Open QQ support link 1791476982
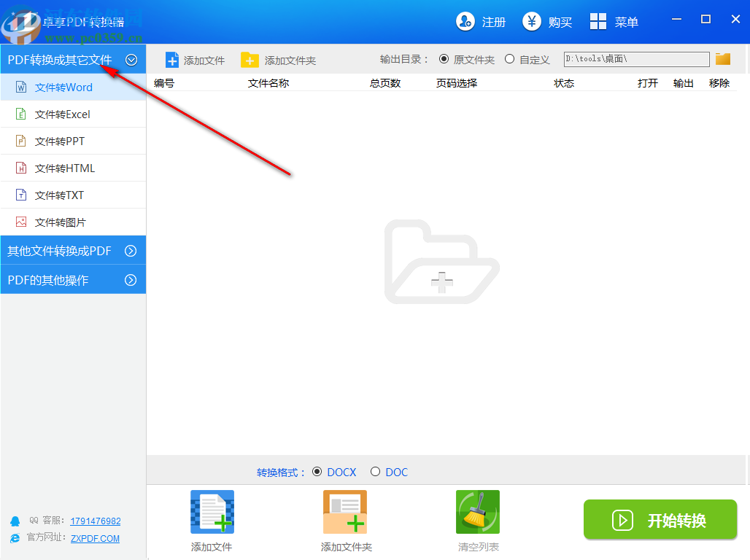 [95, 521]
